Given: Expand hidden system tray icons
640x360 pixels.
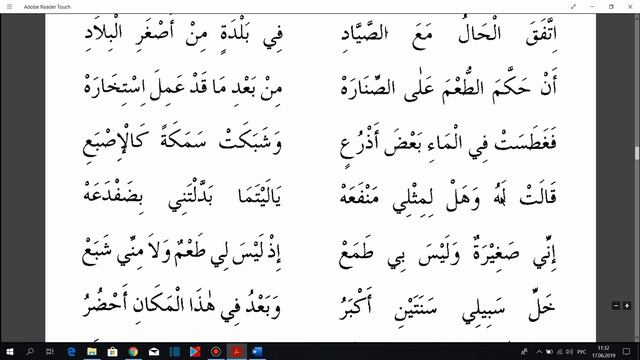Looking at the screenshot, I should pyautogui.click(x=539, y=351).
